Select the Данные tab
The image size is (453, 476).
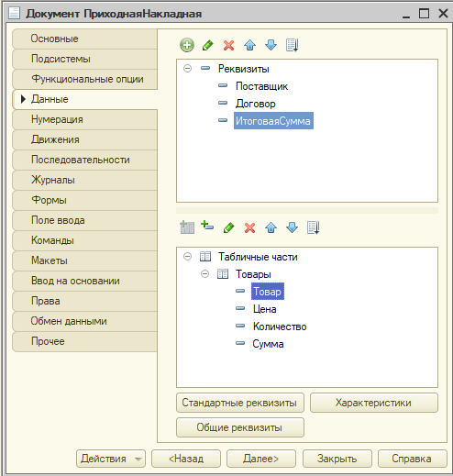point(84,99)
